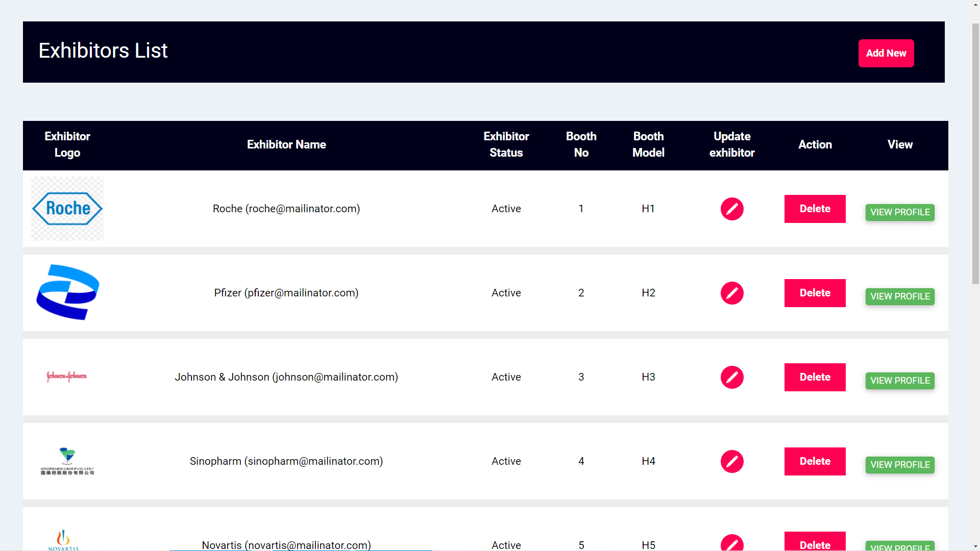Image resolution: width=980 pixels, height=551 pixels.
Task: Click Pfizer exhibitor logo thumbnail
Action: click(x=67, y=293)
